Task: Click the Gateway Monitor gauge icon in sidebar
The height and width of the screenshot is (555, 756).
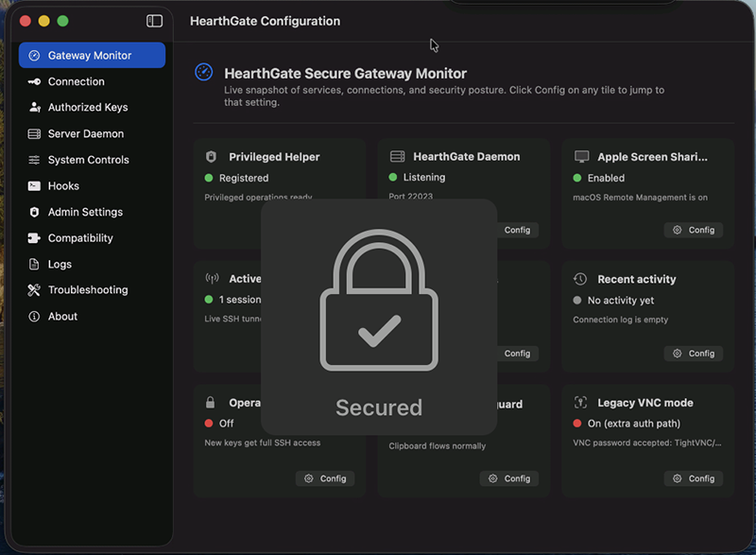Action: (x=34, y=56)
